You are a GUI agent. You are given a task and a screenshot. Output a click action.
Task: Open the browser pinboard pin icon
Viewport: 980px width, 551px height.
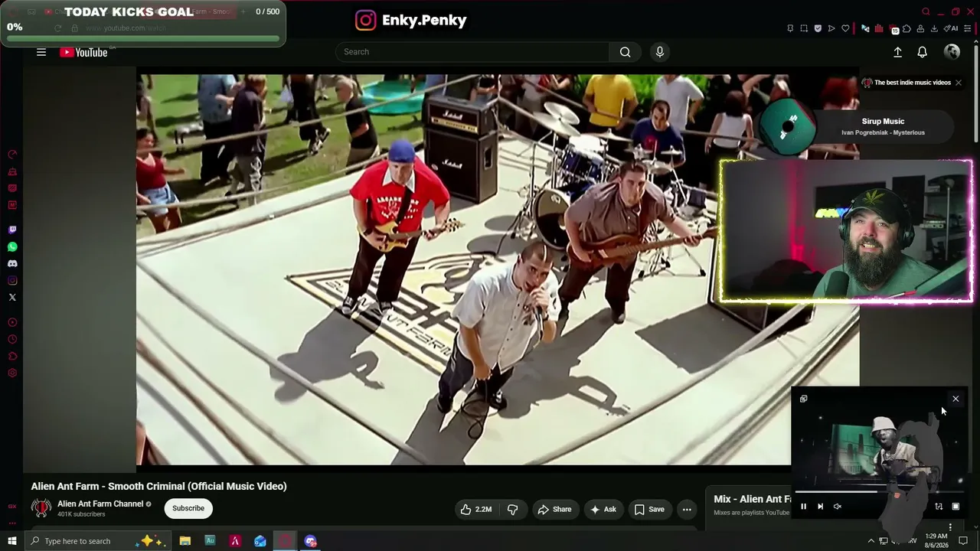(x=790, y=28)
